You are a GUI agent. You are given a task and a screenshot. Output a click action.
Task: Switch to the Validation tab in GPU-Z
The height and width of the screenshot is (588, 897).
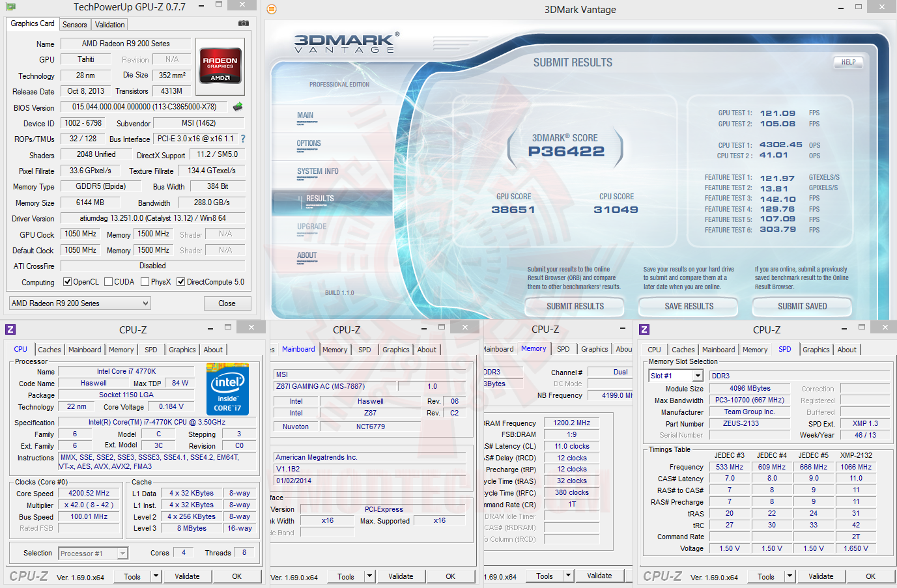point(109,25)
